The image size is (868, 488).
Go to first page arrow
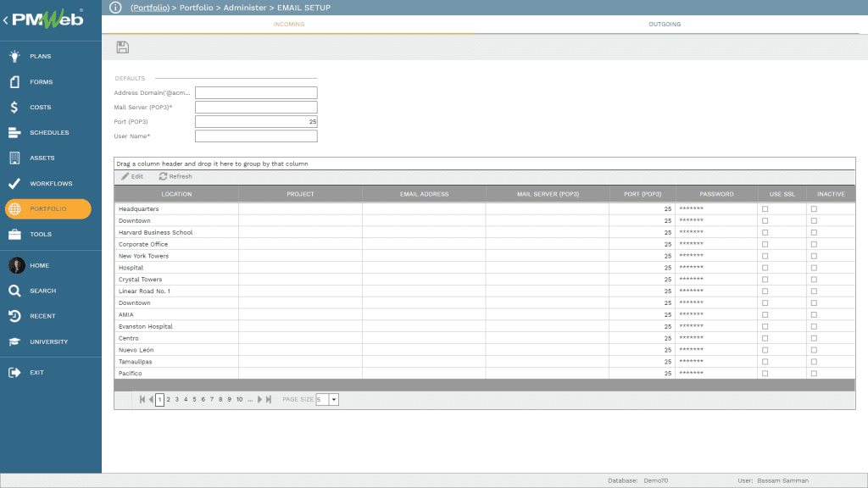point(142,400)
